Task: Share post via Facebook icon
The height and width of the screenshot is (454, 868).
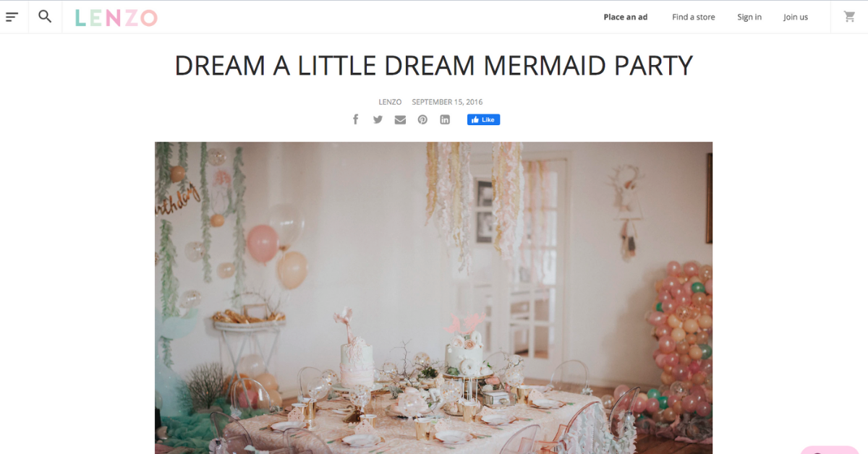Action: pyautogui.click(x=355, y=119)
